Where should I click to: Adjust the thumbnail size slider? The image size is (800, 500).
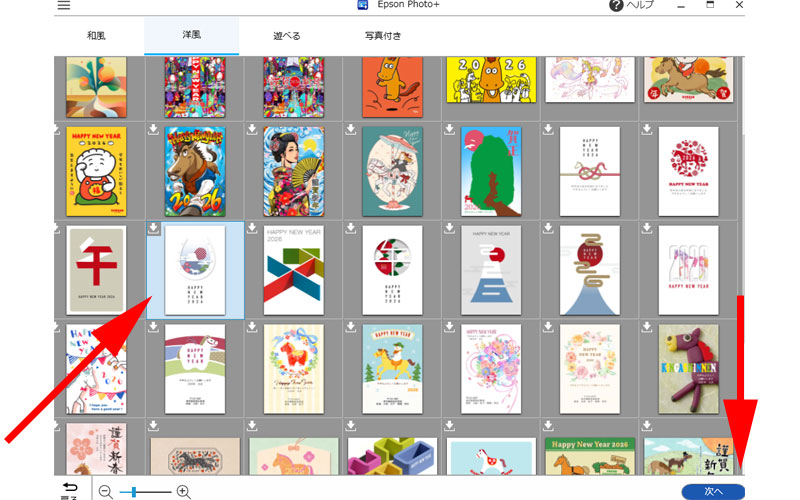138,491
